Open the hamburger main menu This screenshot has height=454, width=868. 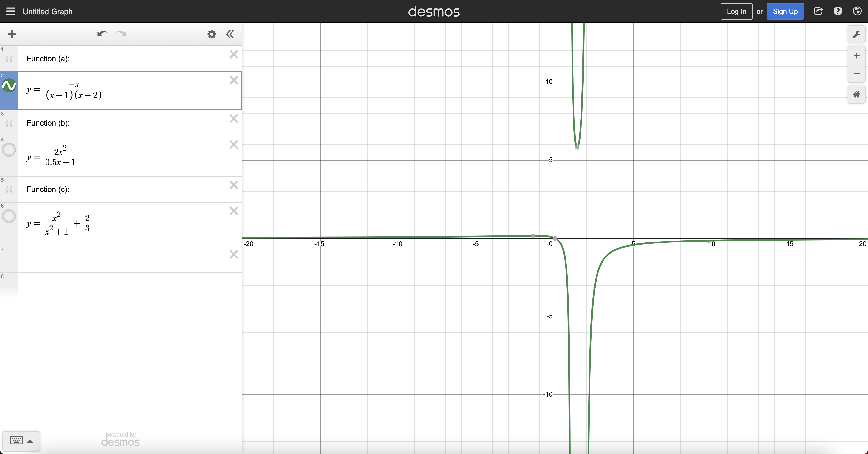10,11
